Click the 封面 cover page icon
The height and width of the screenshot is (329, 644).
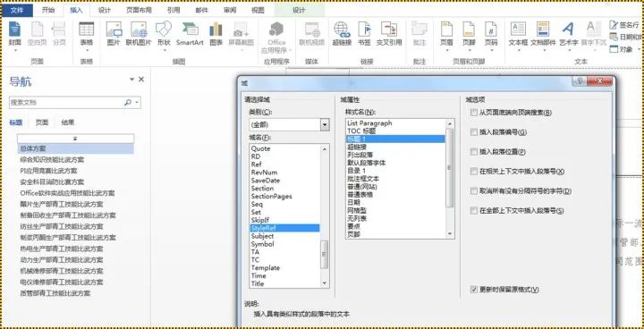click(15, 30)
